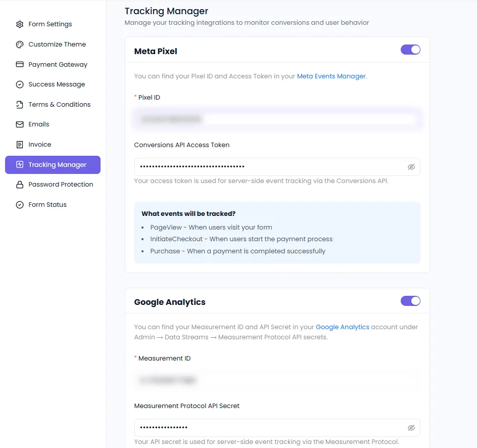This screenshot has height=448, width=477.
Task: Open the Meta Events Manager link
Action: 331,76
